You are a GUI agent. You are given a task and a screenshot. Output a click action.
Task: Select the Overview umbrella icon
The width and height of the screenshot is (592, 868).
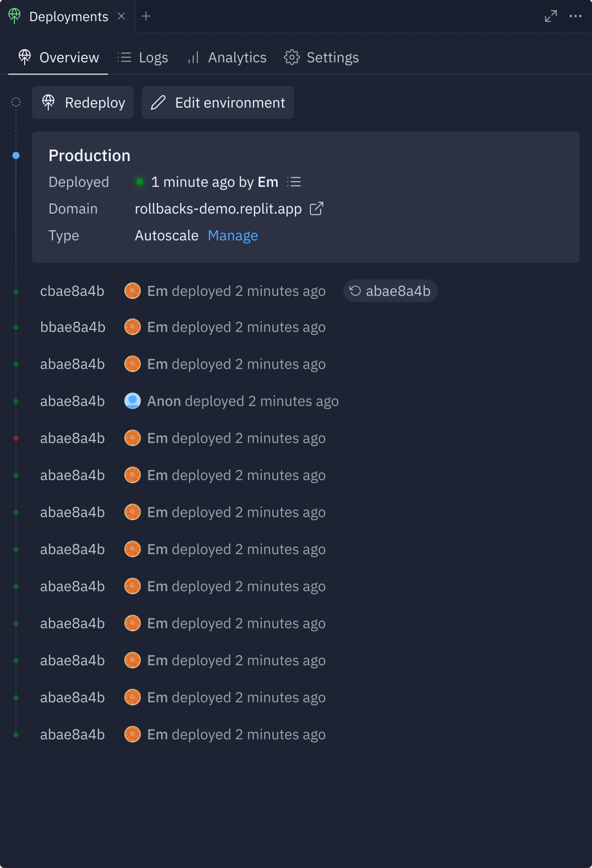(24, 57)
